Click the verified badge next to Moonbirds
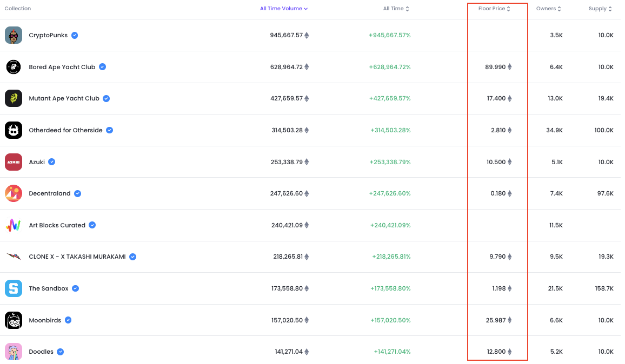This screenshot has width=625, height=364. [x=68, y=320]
